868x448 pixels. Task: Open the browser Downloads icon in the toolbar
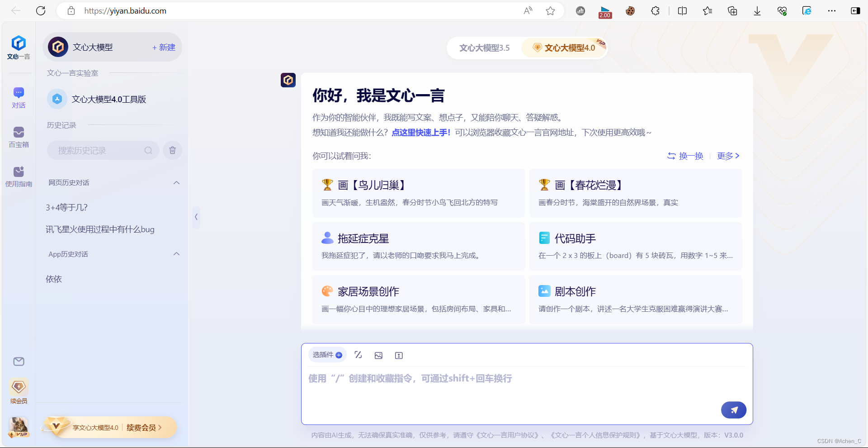[757, 10]
